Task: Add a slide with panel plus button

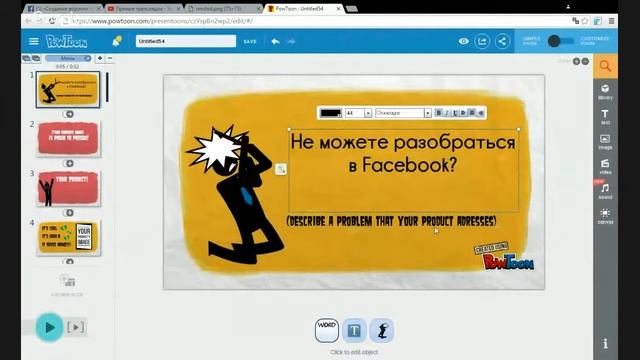Action: point(100,58)
